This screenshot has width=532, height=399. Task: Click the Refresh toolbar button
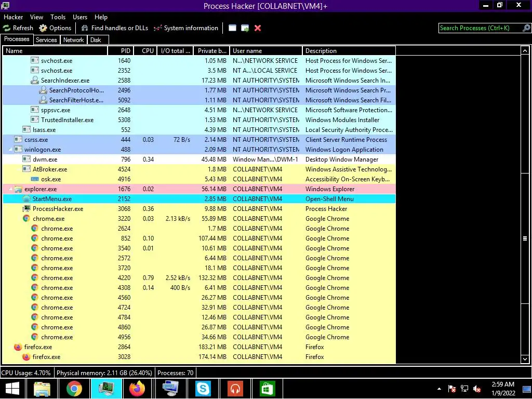(18, 28)
